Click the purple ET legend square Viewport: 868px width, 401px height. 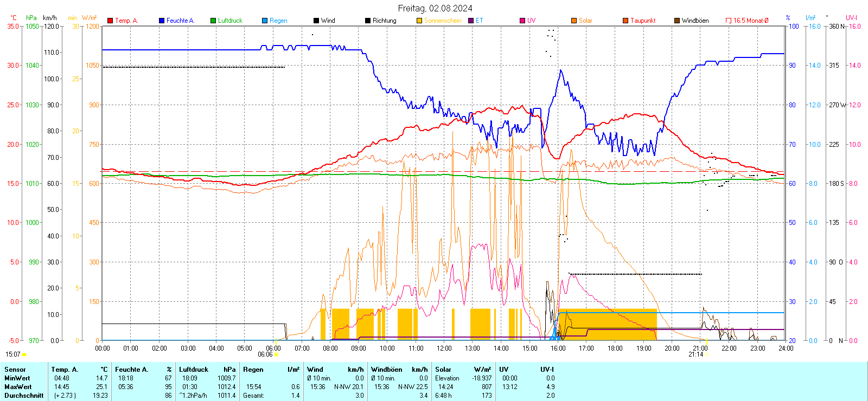tap(471, 21)
